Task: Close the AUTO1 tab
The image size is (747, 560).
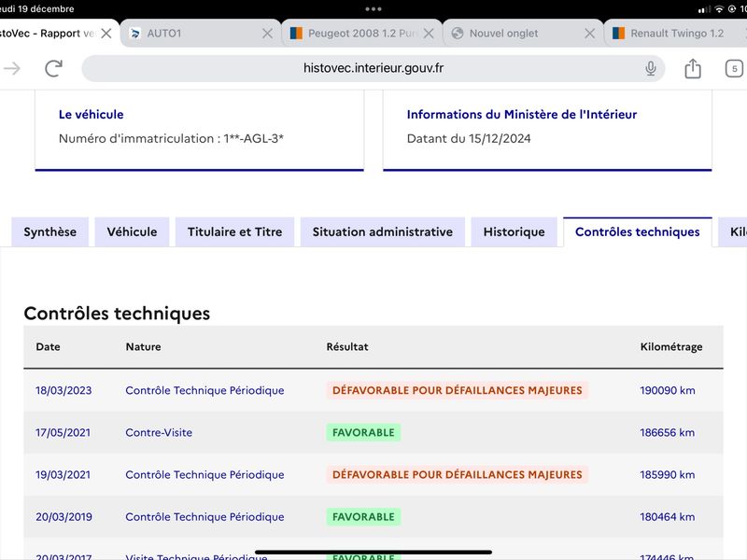Action: [267, 34]
